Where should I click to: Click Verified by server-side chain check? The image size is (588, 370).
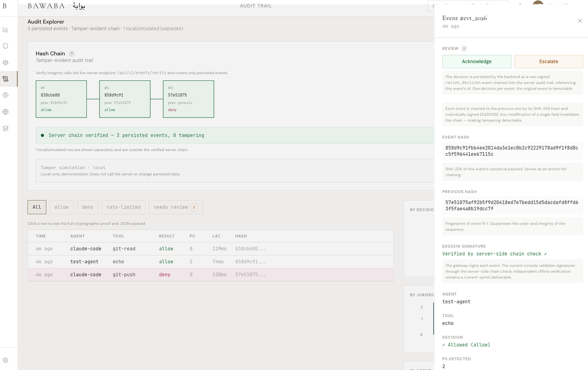point(495,254)
